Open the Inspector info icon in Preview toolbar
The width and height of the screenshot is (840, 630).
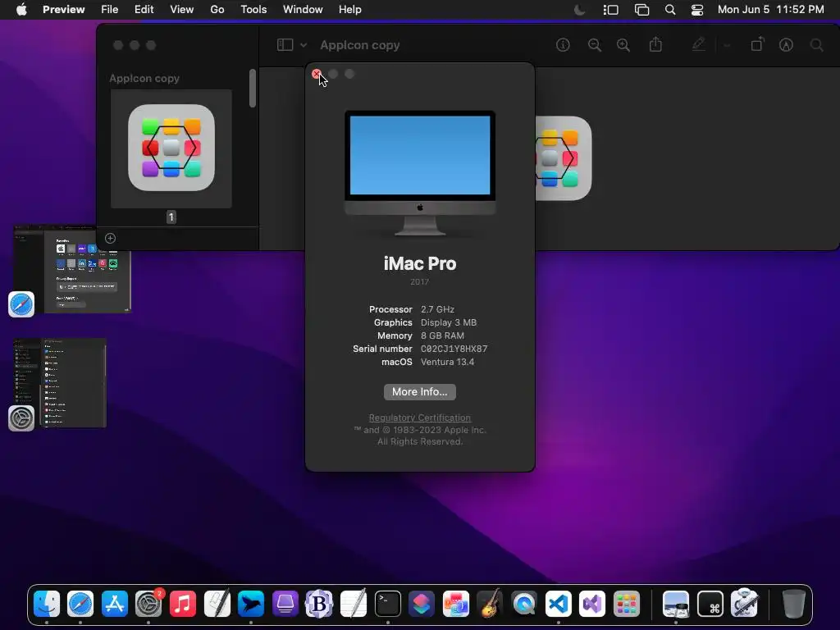point(563,45)
